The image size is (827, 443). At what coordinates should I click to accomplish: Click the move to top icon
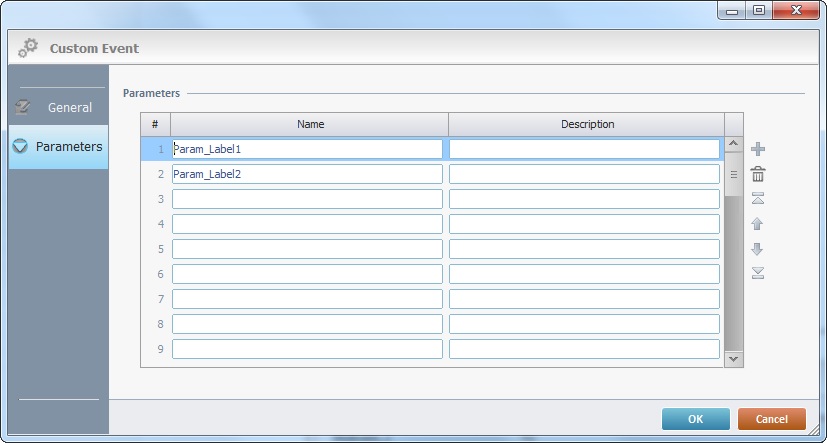pyautogui.click(x=758, y=199)
